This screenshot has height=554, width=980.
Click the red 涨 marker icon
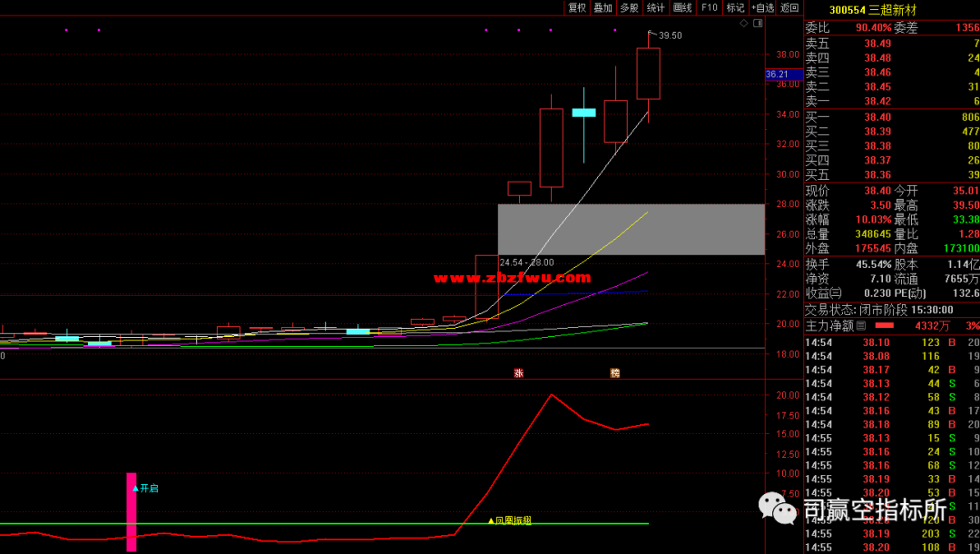(x=519, y=373)
